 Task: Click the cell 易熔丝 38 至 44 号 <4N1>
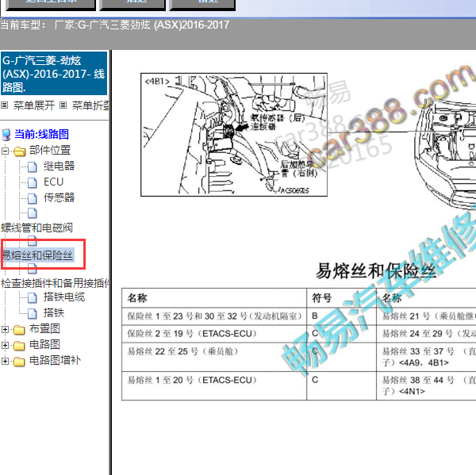pos(427,385)
